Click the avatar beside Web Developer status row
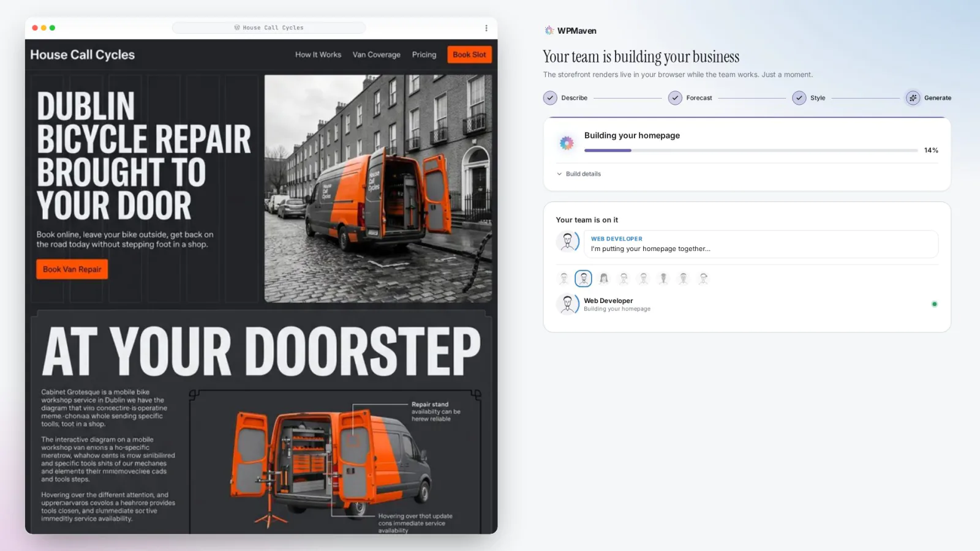This screenshot has height=551, width=980. click(x=568, y=304)
